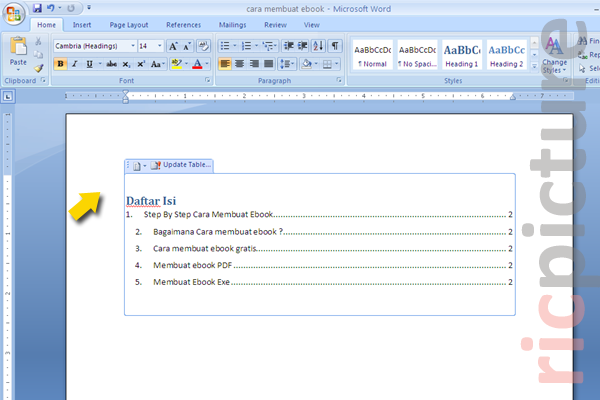The width and height of the screenshot is (600, 400).
Task: Save document with Quick Access Save icon
Action: (x=37, y=8)
